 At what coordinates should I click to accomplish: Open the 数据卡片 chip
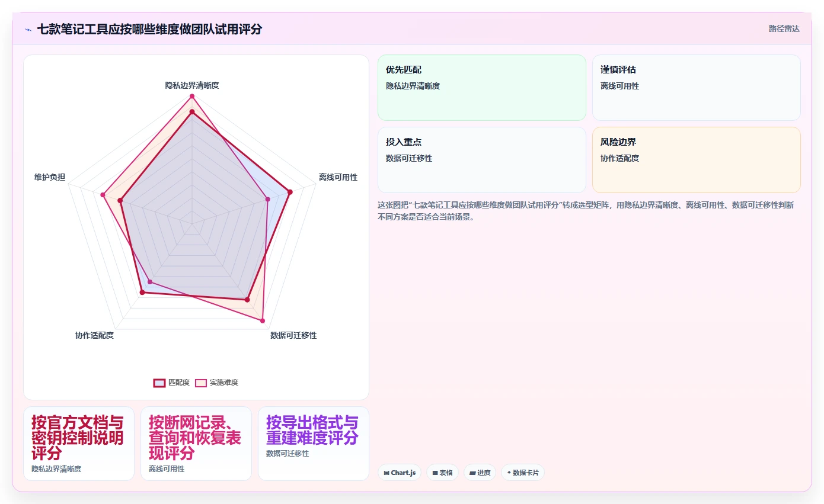[x=523, y=473]
